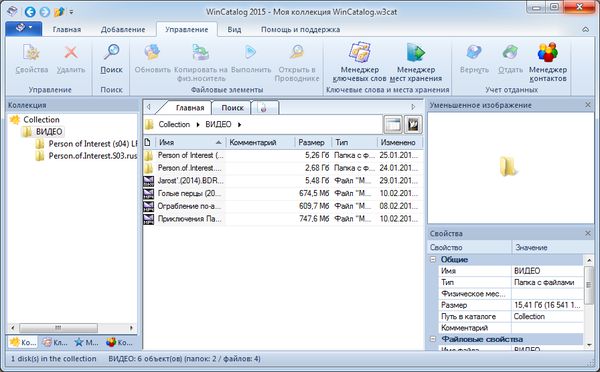This screenshot has height=372, width=600.
Task: Expand breadcrumb arrow after ВИДЕО
Action: click(x=240, y=124)
